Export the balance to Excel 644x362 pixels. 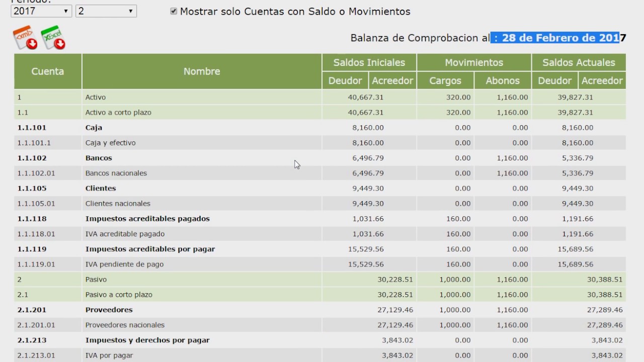[x=53, y=38]
